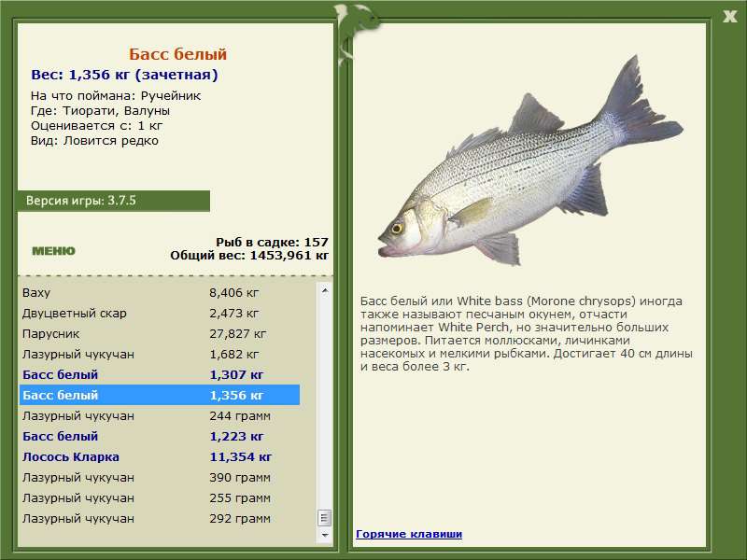
Task: Select the Парусник 27,827 кг row
Action: (160, 334)
